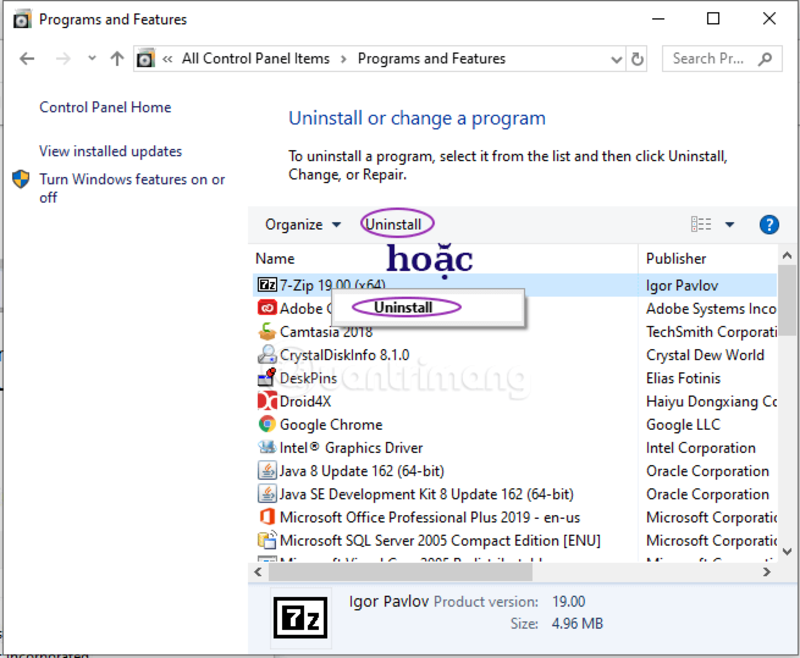Screen dimensions: 800x658
Task: Click Uninstall in the toolbar
Action: click(393, 224)
